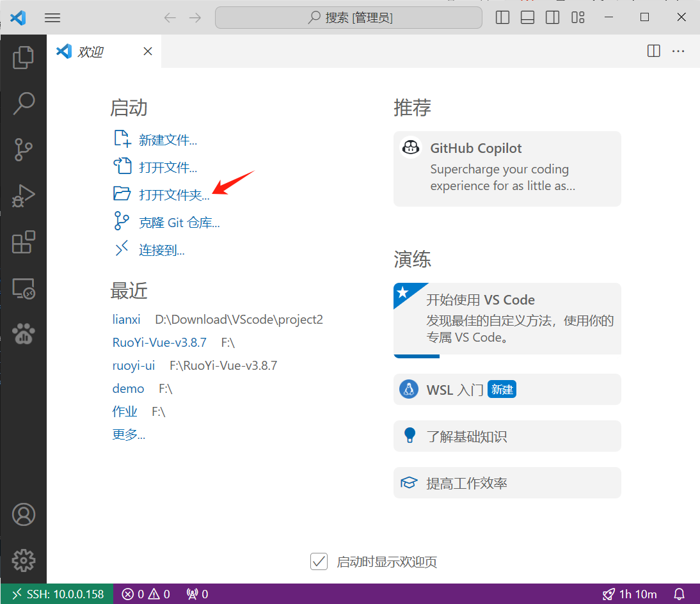Open the Customize Layout menu
700x604 pixels.
578,17
